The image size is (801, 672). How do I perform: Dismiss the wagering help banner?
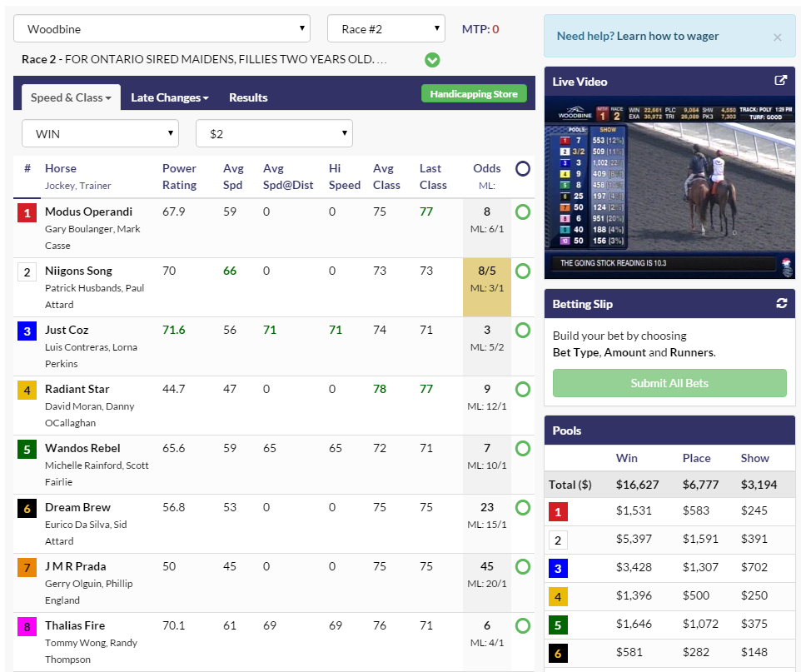[x=777, y=37]
